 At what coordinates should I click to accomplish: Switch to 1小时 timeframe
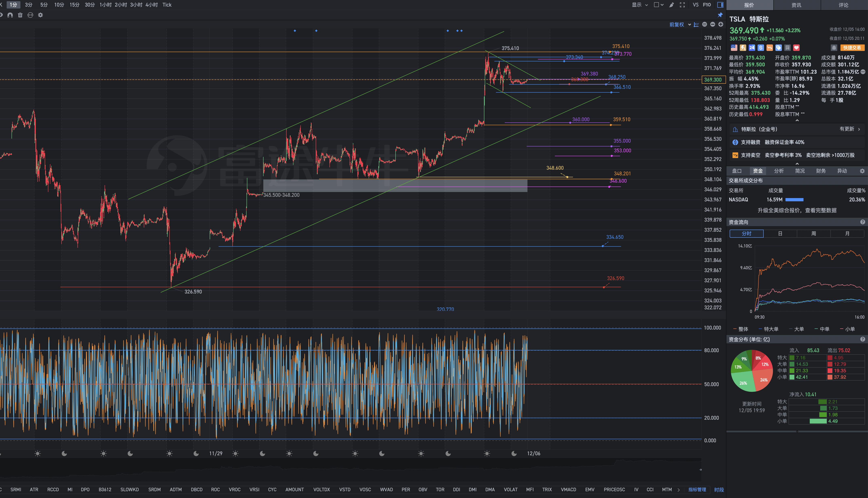[x=105, y=5]
